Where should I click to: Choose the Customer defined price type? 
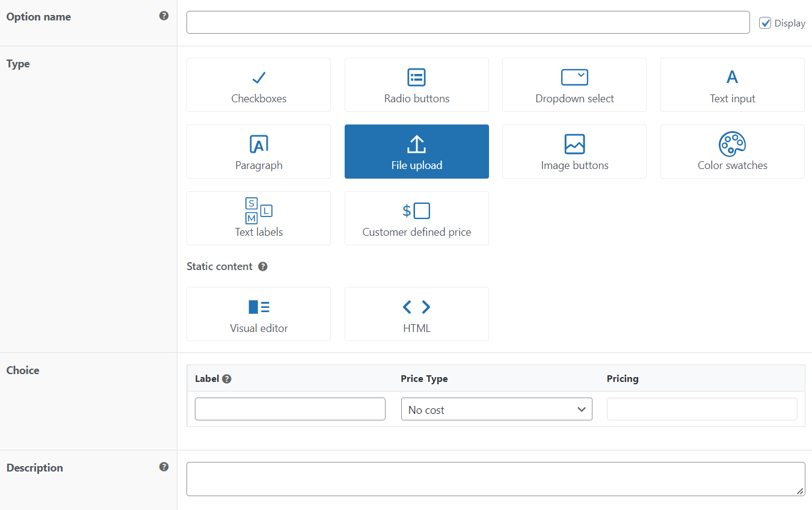tap(416, 218)
